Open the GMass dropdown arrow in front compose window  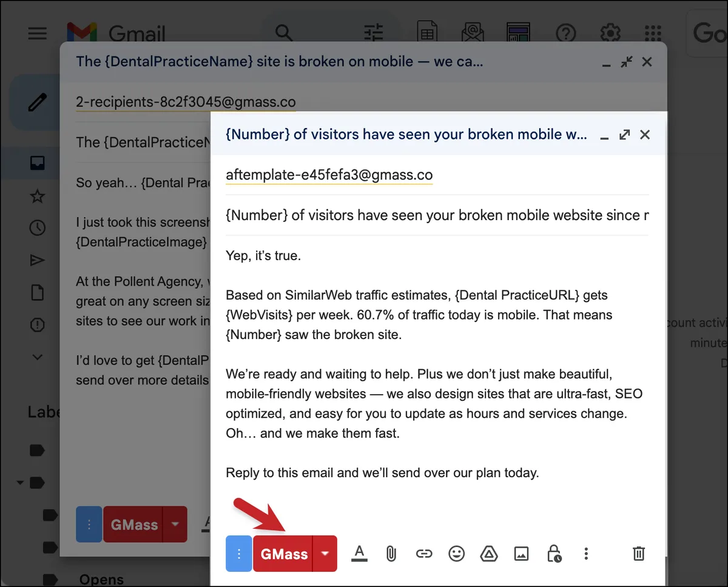(325, 554)
